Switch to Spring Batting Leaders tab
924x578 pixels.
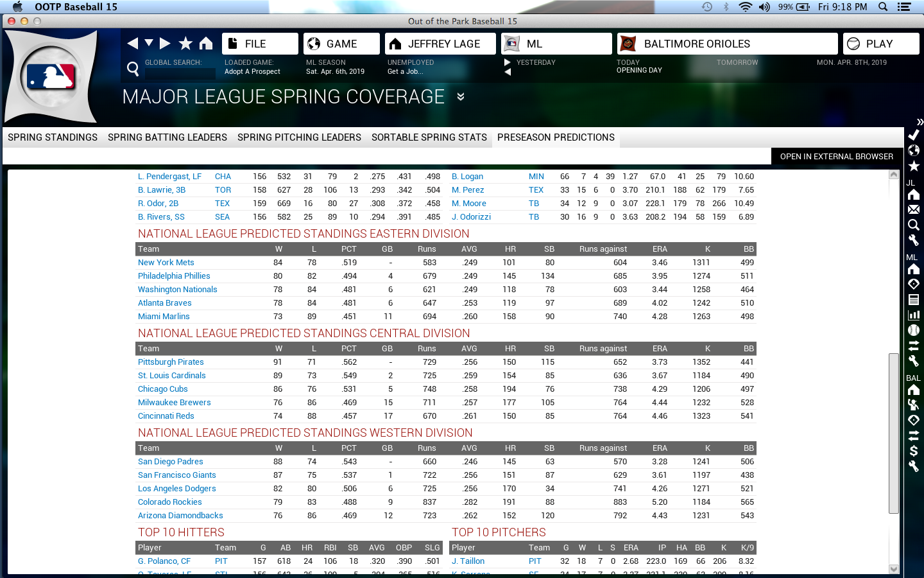tap(167, 137)
